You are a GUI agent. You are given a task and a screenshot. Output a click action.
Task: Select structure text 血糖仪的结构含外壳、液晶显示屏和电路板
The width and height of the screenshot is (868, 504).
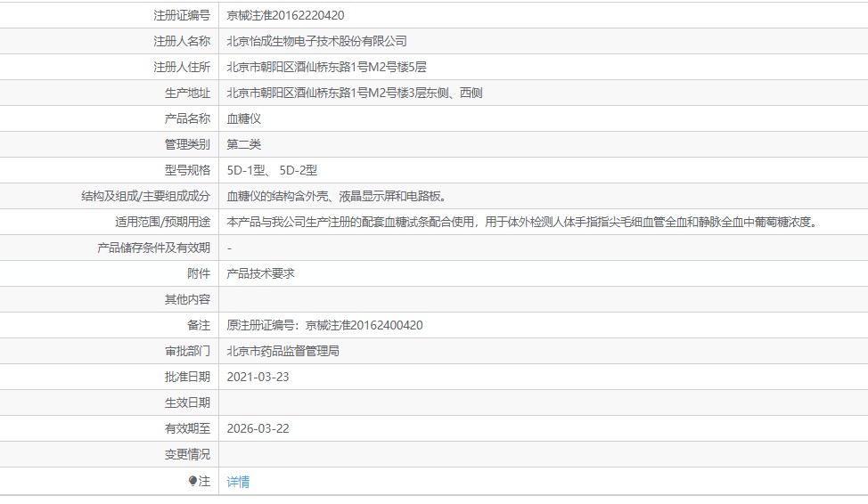[x=337, y=197]
